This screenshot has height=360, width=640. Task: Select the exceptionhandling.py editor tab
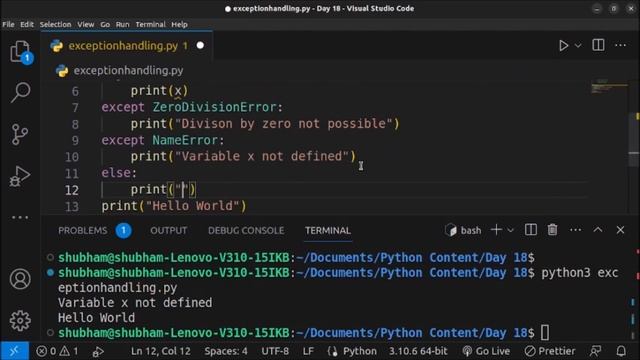tap(127, 46)
